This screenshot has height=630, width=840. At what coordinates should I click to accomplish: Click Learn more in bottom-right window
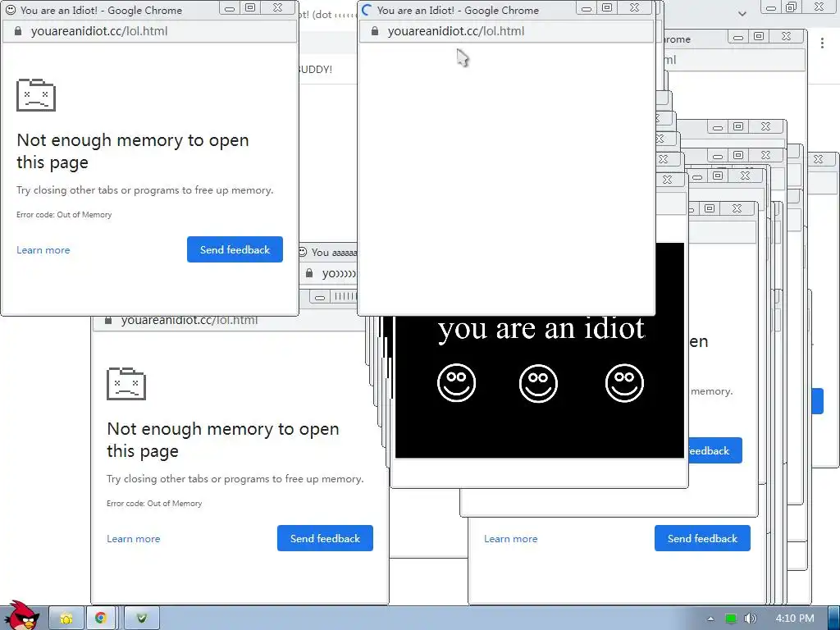[510, 539]
